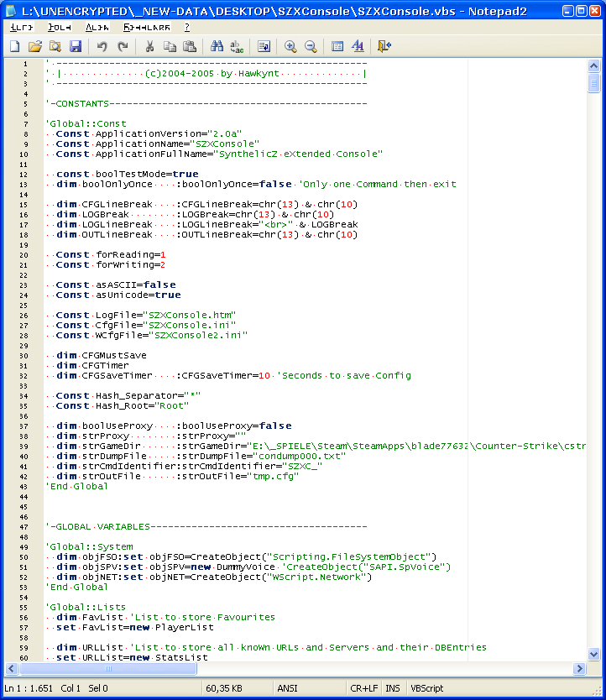Undo the last edit

coord(102,46)
